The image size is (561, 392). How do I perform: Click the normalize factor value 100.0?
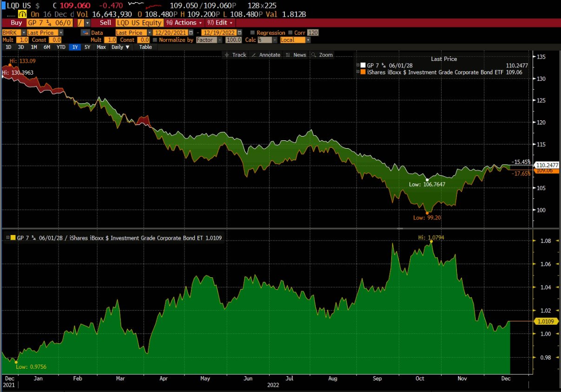tap(233, 40)
